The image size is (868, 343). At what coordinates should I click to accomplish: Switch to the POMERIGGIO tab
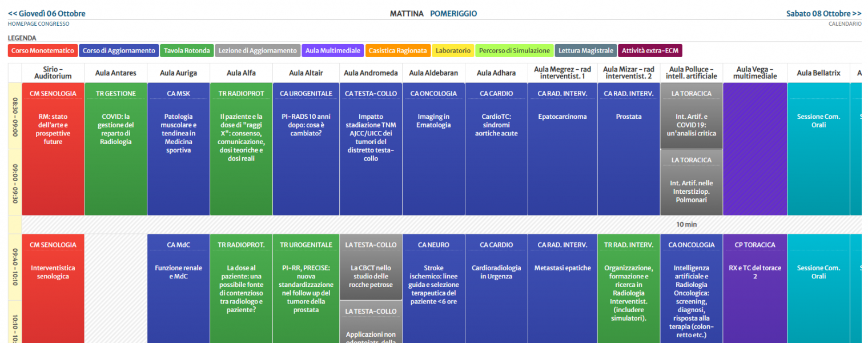coord(453,14)
